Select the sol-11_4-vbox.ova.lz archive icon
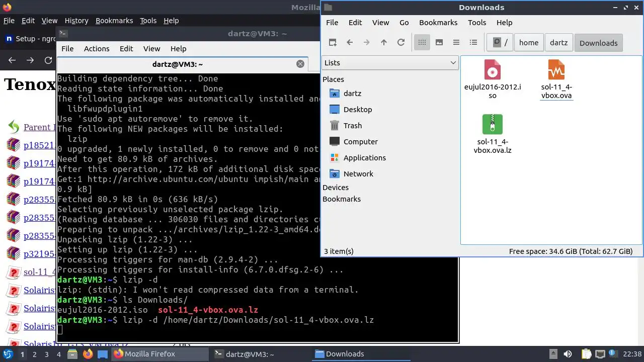This screenshot has height=362, width=644. [493, 124]
